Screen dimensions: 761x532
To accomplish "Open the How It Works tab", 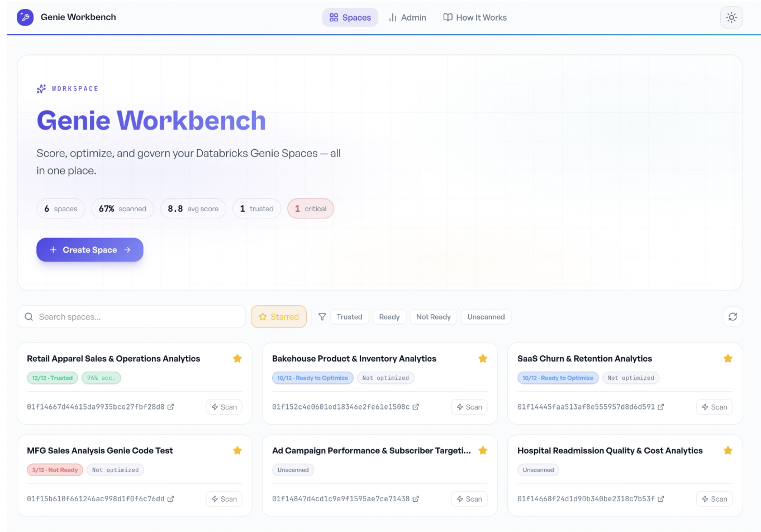I will (x=475, y=17).
